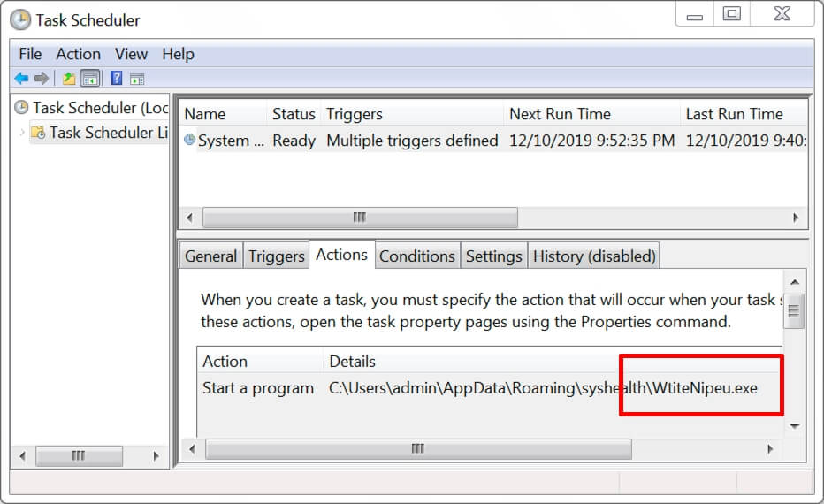
Task: Click the Ready status cell
Action: pyautogui.click(x=294, y=141)
